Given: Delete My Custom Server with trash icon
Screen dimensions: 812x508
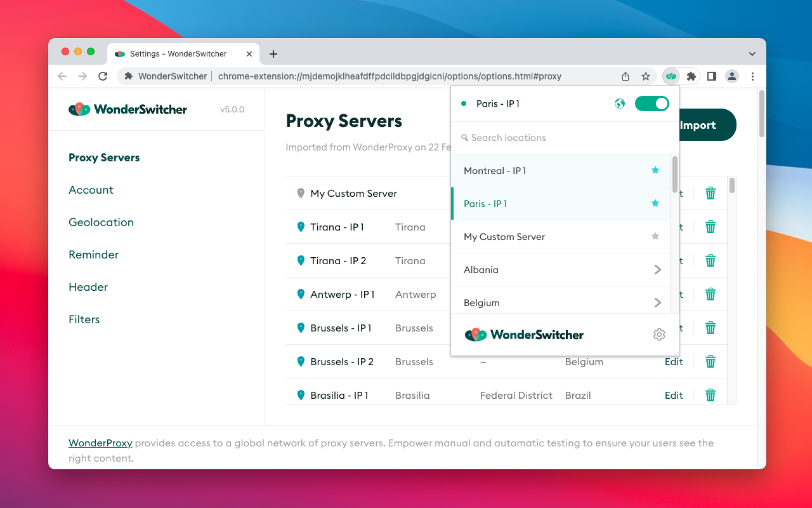Looking at the screenshot, I should (x=710, y=193).
